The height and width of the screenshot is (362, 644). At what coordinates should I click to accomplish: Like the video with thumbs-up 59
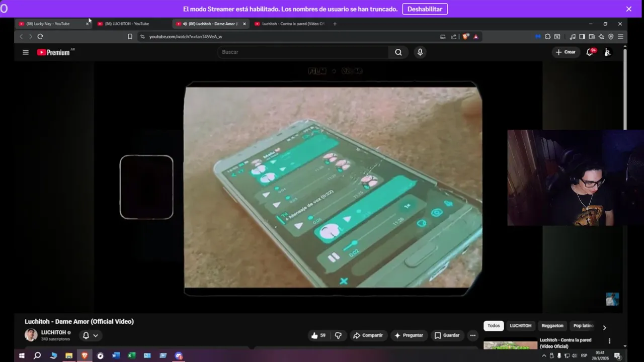click(318, 335)
